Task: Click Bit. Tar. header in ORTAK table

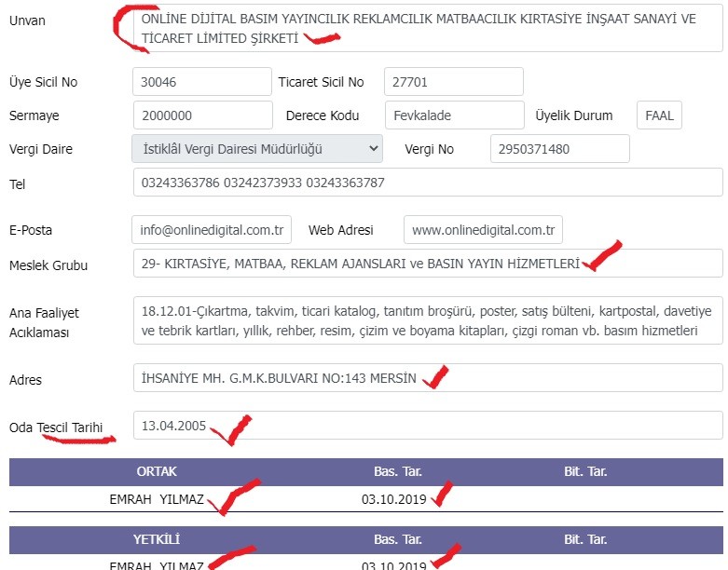Action: [x=585, y=471]
